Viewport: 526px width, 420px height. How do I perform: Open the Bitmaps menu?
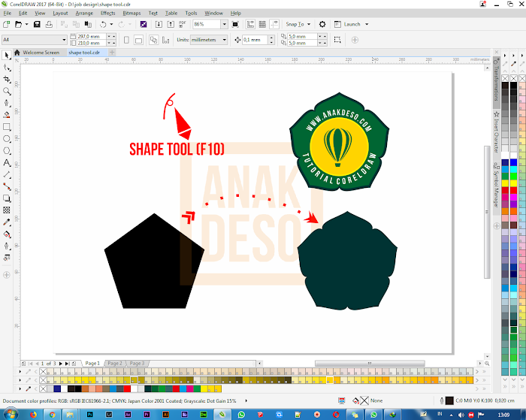coord(131,13)
